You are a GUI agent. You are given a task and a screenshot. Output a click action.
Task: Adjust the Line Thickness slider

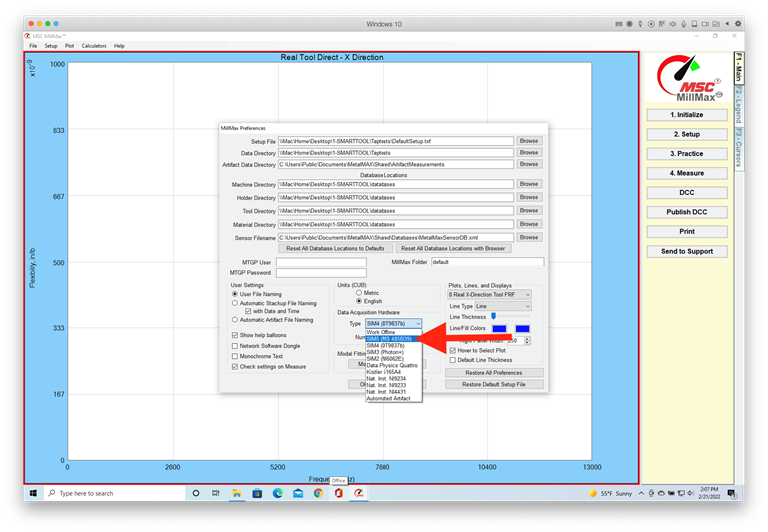493,317
